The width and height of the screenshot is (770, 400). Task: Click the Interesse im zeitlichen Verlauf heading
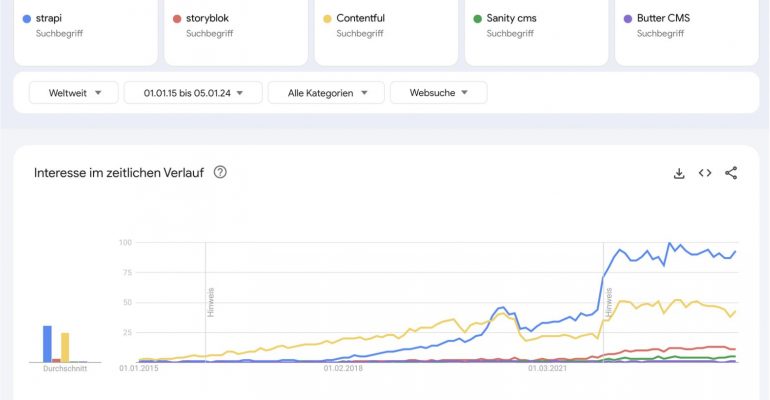[119, 173]
